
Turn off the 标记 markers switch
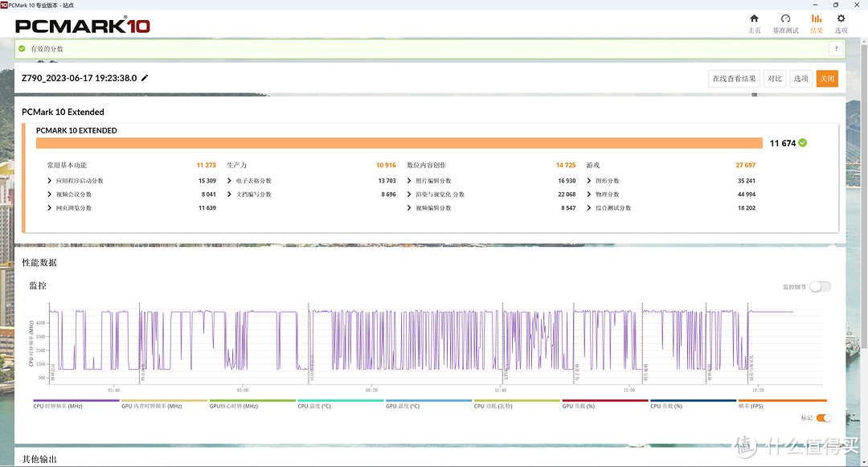(824, 418)
